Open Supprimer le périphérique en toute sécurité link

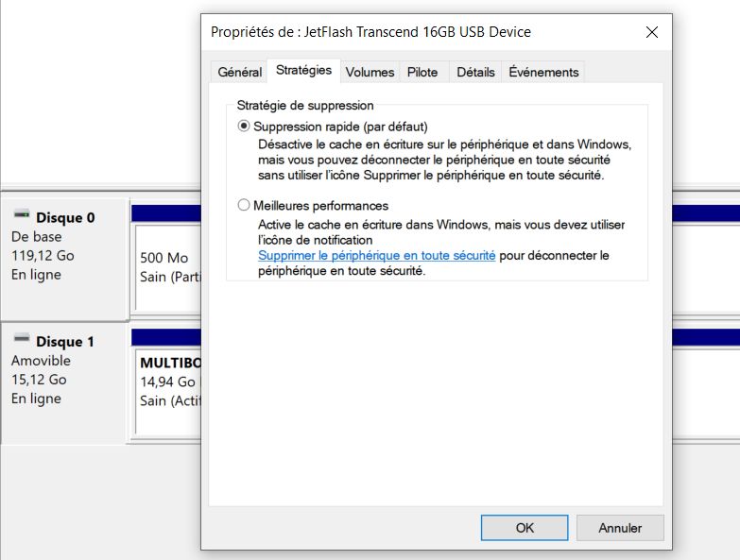(376, 256)
